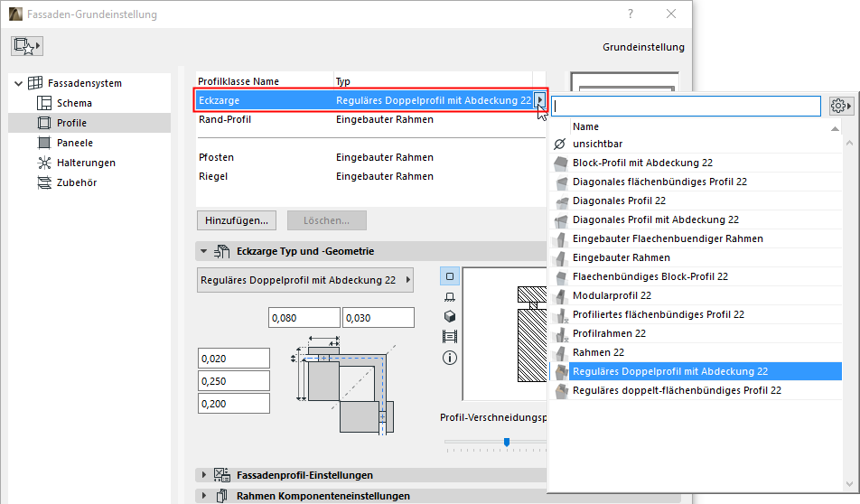Open the Reguläres Doppelprofil type dropdown button
860x504 pixels.
(x=305, y=280)
